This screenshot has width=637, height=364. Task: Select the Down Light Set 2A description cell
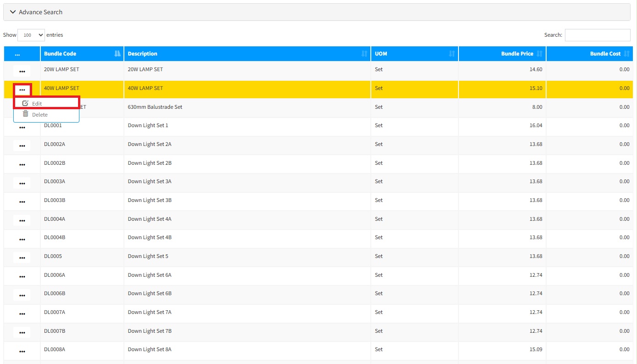(150, 144)
